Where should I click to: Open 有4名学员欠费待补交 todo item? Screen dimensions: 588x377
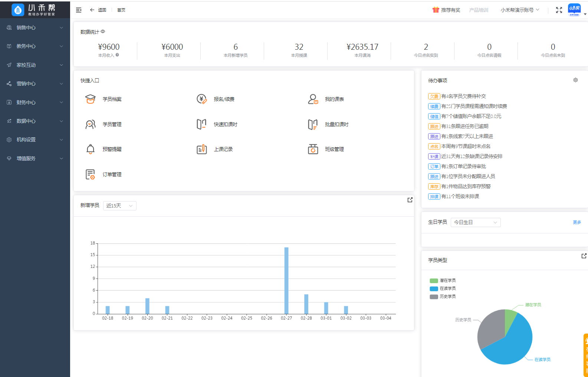click(x=457, y=96)
